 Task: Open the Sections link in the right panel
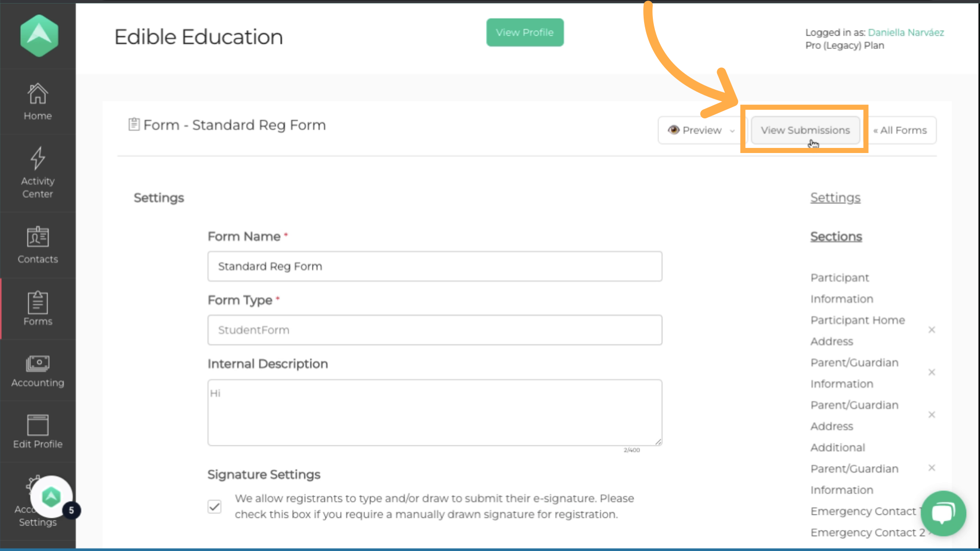click(x=836, y=237)
